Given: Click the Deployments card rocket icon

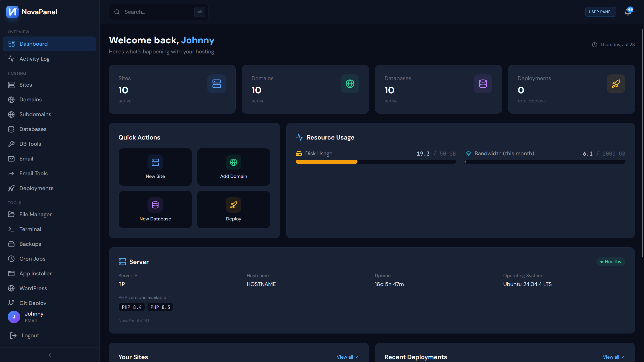Looking at the screenshot, I should tap(616, 84).
